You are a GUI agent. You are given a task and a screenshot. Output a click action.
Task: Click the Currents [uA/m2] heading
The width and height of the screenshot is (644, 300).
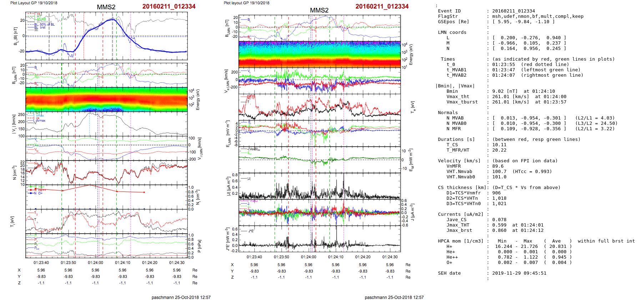461,214
